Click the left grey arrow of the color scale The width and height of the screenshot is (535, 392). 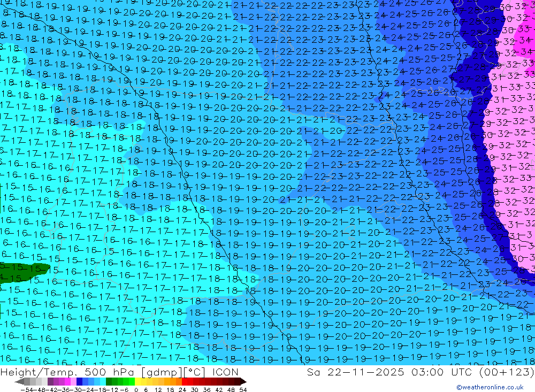click(19, 382)
